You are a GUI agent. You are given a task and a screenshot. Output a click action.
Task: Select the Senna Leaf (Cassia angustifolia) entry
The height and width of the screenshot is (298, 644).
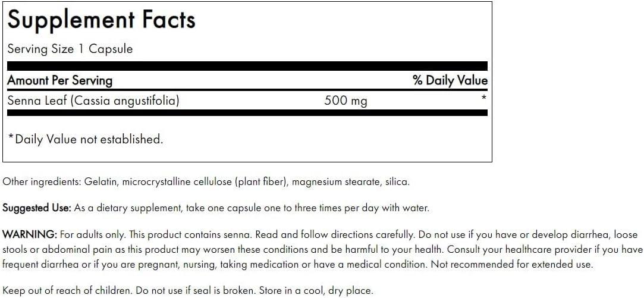click(93, 101)
